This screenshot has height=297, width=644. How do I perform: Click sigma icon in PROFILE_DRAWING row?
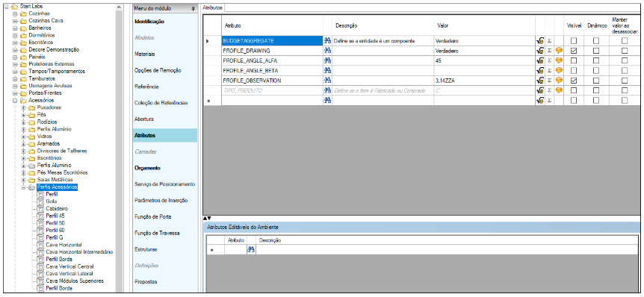[549, 51]
